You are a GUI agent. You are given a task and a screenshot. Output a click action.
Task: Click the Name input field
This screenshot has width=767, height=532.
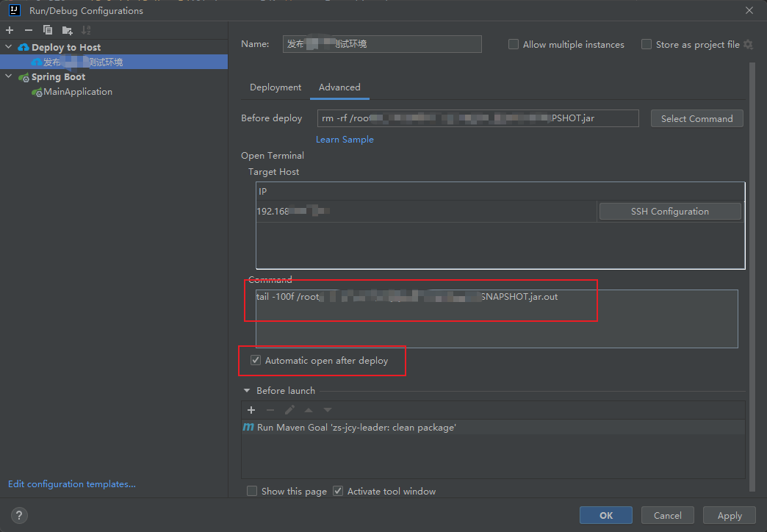pyautogui.click(x=382, y=44)
